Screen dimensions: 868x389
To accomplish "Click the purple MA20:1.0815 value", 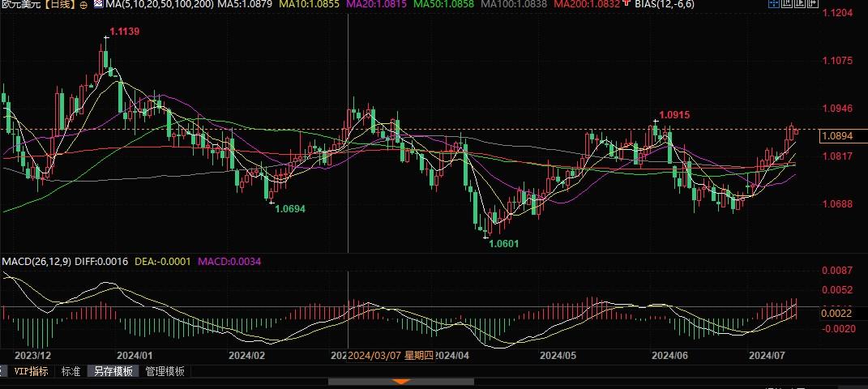I will pos(377,4).
